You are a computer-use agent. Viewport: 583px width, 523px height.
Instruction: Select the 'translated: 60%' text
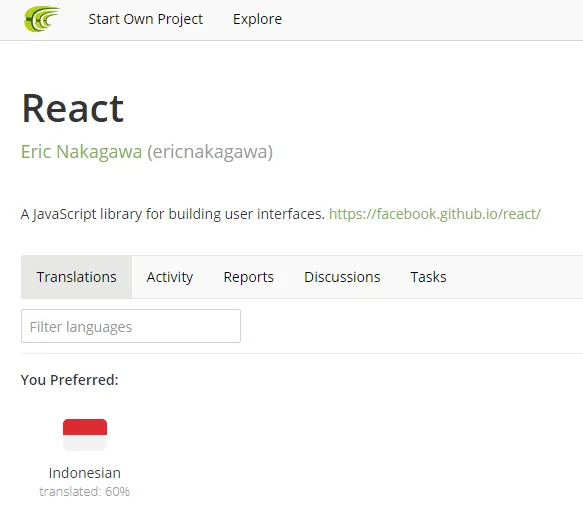pos(85,491)
